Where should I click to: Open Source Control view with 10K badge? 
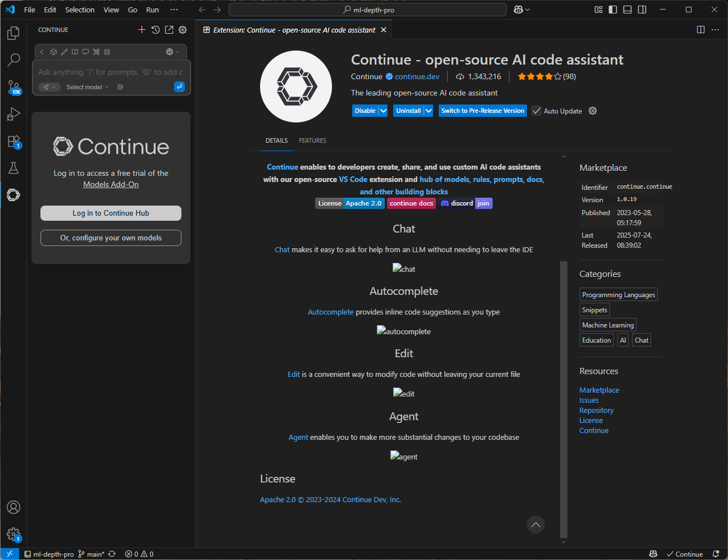[13, 87]
